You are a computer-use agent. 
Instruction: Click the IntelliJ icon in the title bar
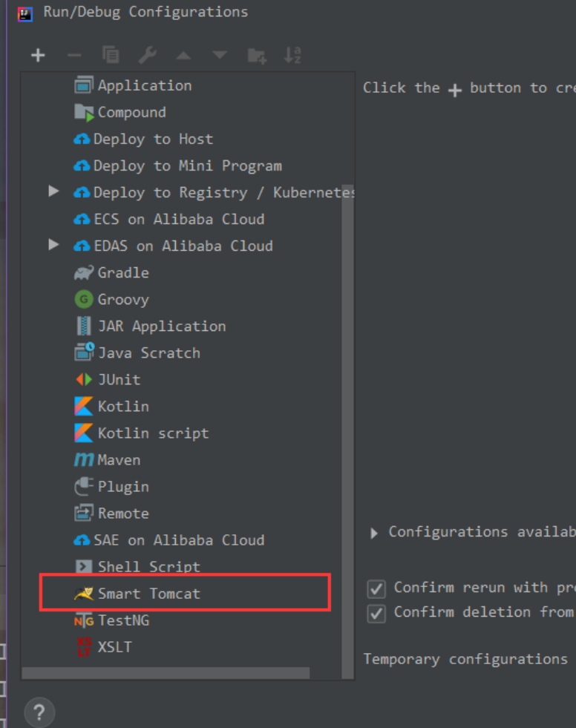point(25,14)
